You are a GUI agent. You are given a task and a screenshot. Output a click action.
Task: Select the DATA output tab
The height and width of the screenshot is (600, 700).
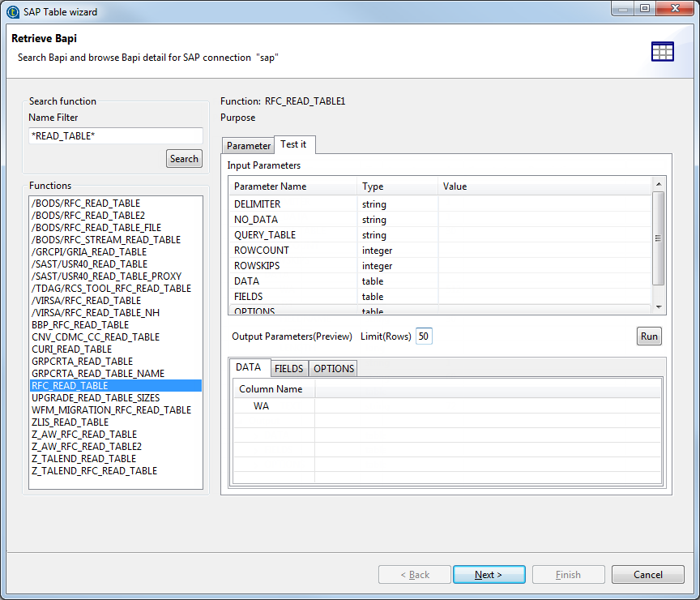click(x=248, y=368)
